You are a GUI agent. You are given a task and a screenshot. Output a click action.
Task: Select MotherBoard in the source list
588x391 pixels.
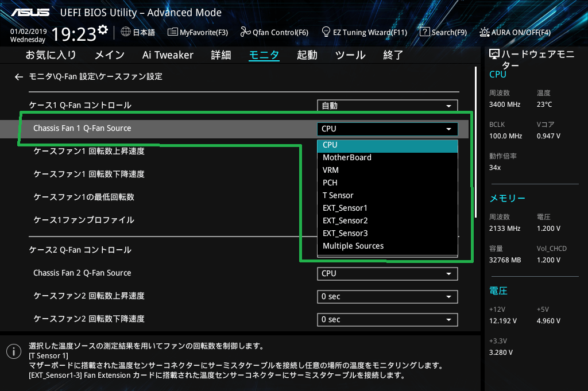[388, 157]
